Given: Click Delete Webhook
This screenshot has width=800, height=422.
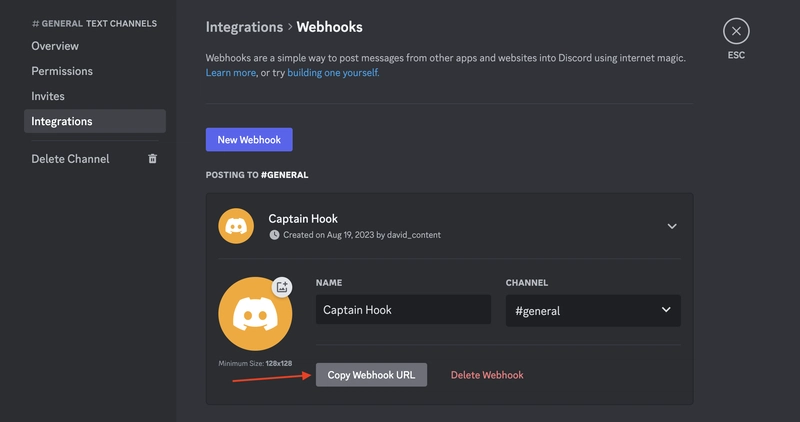Looking at the screenshot, I should (x=487, y=375).
